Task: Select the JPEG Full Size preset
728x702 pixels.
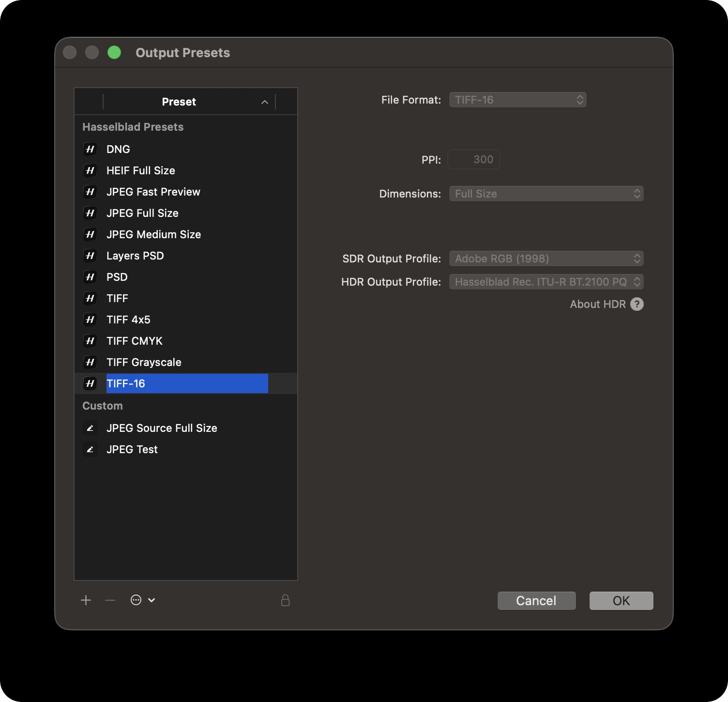Action: click(x=186, y=213)
